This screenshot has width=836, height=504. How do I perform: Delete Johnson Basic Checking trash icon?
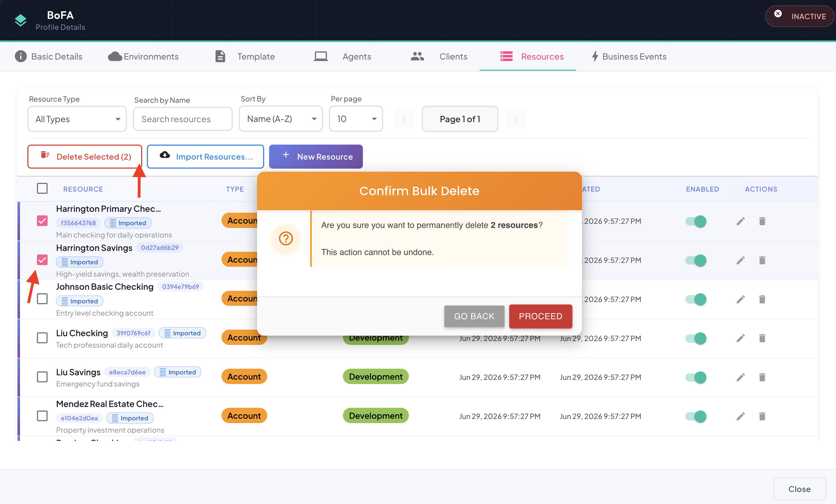pyautogui.click(x=762, y=299)
